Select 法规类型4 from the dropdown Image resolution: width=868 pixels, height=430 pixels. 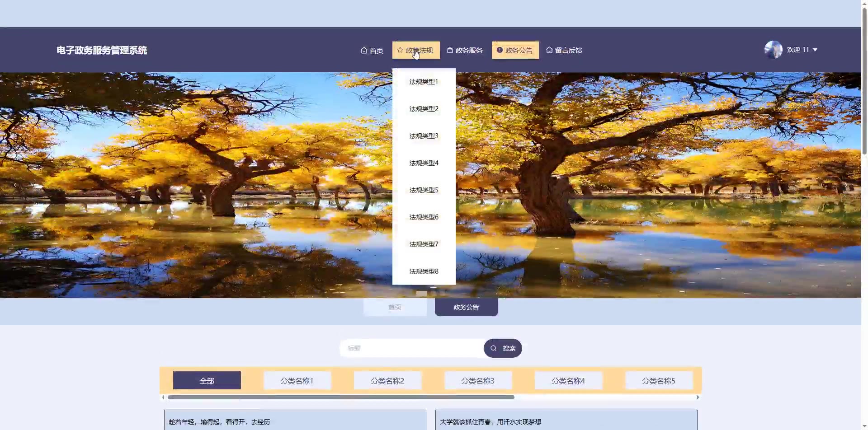click(x=424, y=163)
